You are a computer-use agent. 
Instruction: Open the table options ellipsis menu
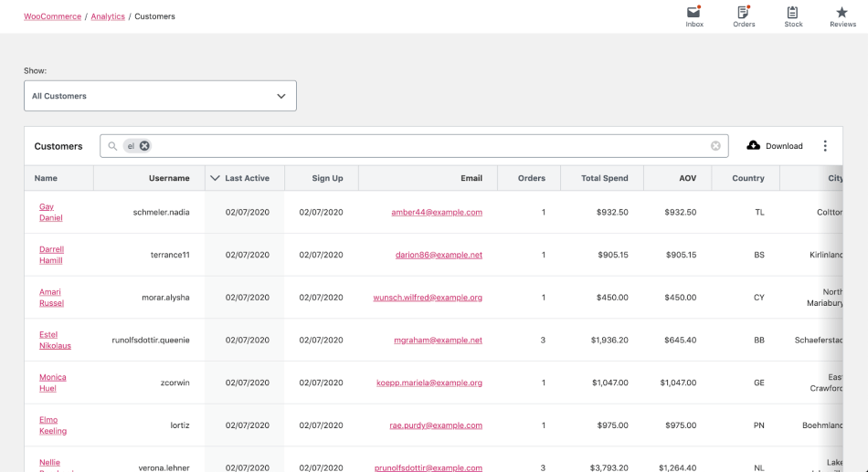pos(825,146)
